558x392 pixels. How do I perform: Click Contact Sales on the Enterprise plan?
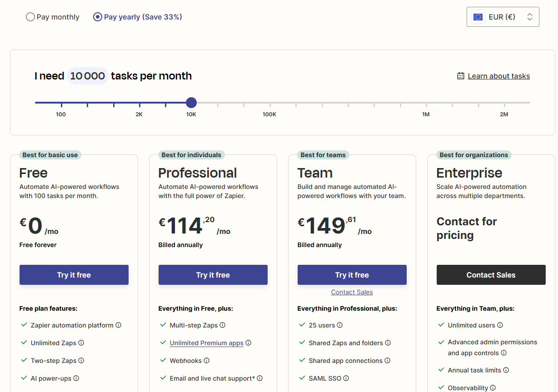pos(491,274)
